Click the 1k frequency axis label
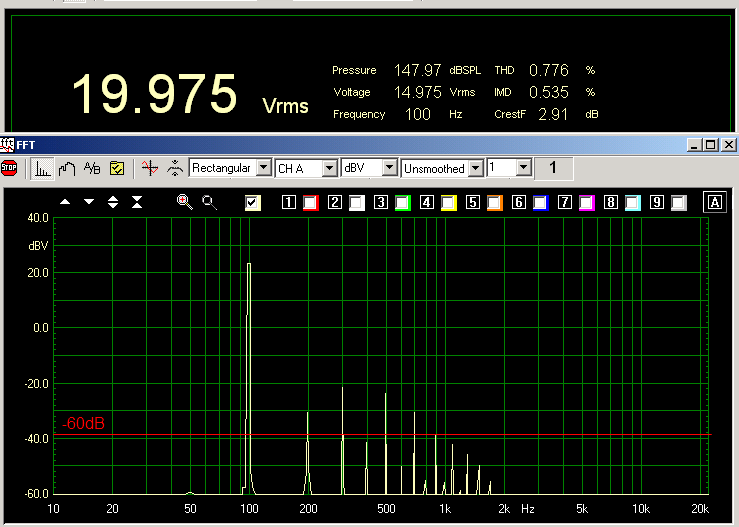The width and height of the screenshot is (739, 527). coord(445,509)
